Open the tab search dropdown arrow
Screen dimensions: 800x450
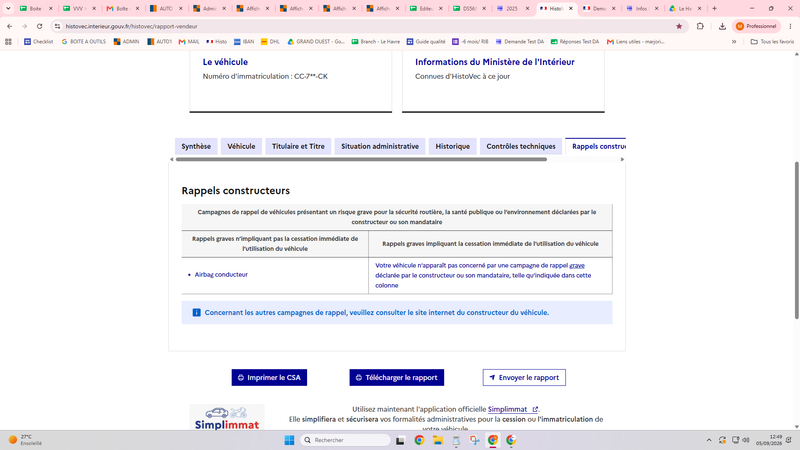click(8, 9)
